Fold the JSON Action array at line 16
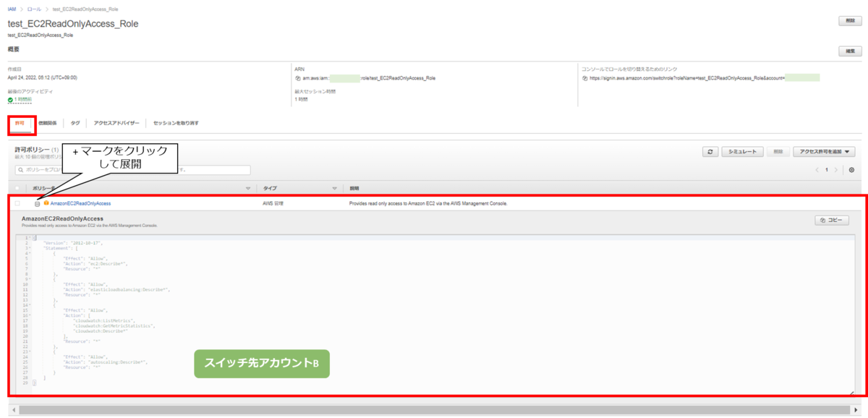The width and height of the screenshot is (868, 418). point(30,316)
